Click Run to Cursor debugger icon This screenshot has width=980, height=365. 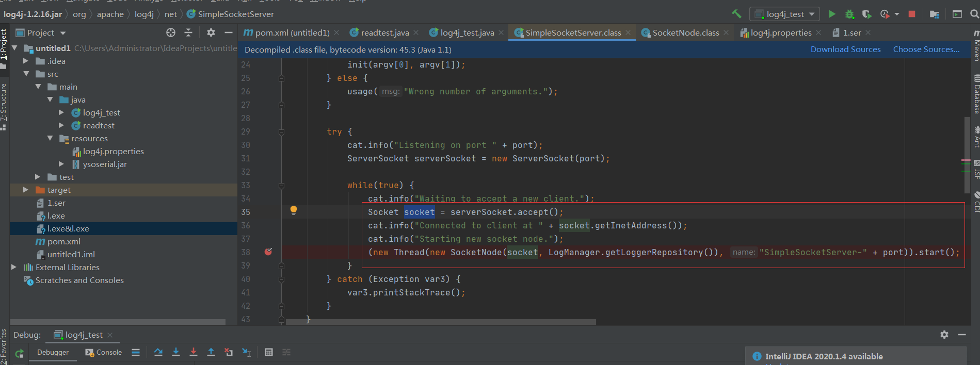tap(247, 352)
